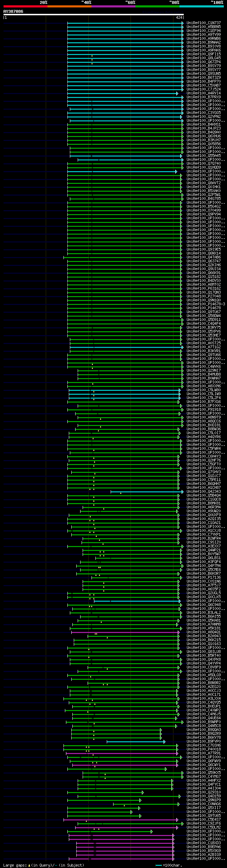
Task: Open hit UniRef100_Q8LG45
Action: click(204, 58)
